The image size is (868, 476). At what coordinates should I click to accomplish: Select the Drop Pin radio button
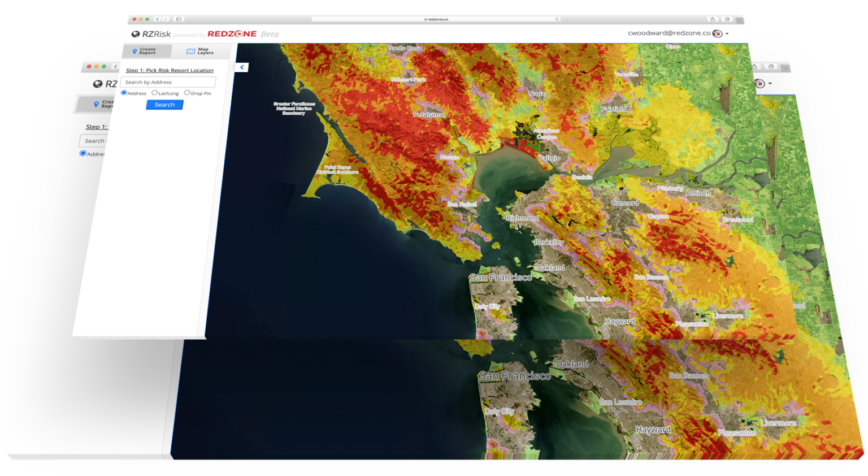click(187, 92)
